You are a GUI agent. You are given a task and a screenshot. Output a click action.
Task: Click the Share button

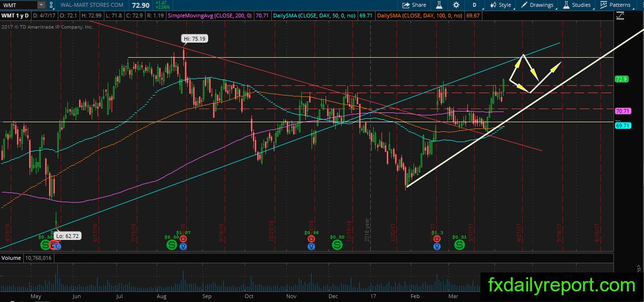tap(414, 5)
